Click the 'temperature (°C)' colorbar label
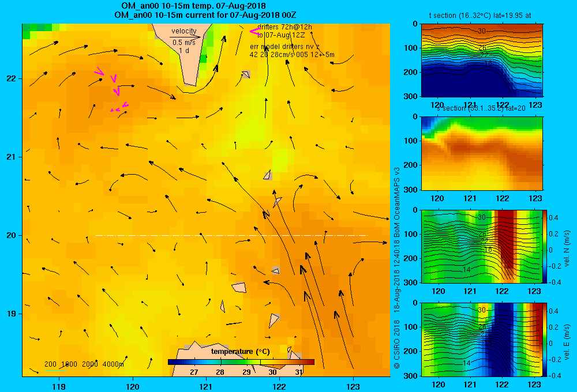 240,352
